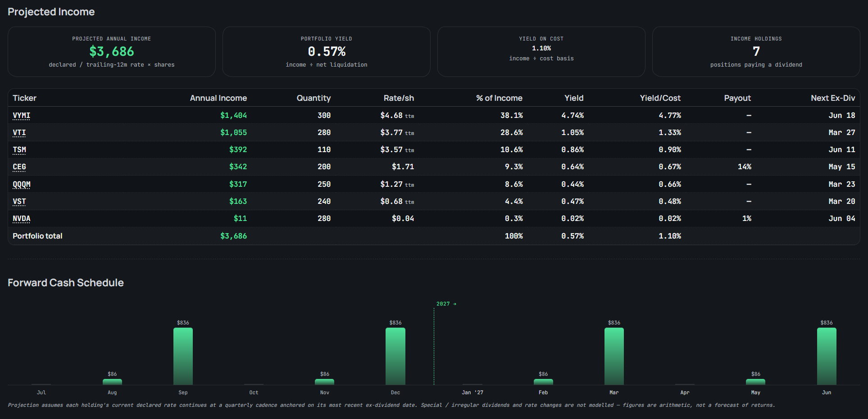Viewport: 868px width, 419px height.
Task: Click the Portfolio total row label
Action: pos(37,236)
